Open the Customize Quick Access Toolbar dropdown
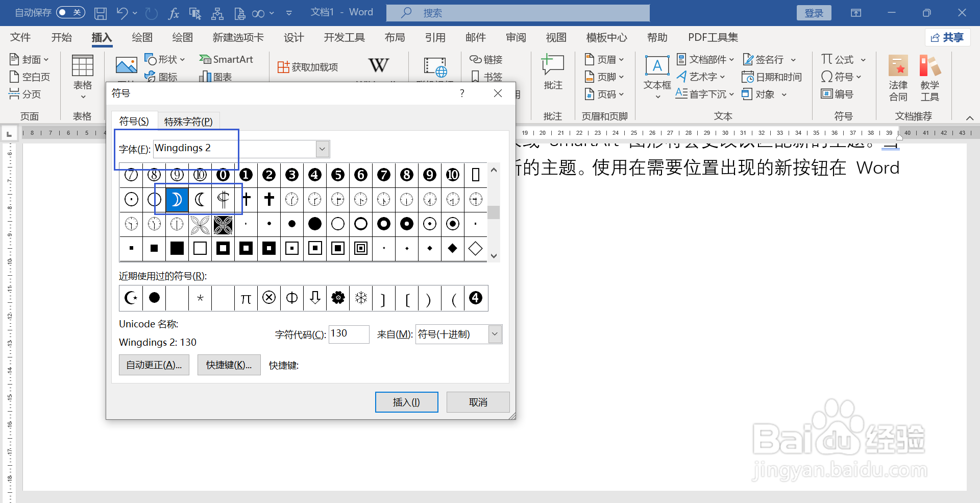 289,13
